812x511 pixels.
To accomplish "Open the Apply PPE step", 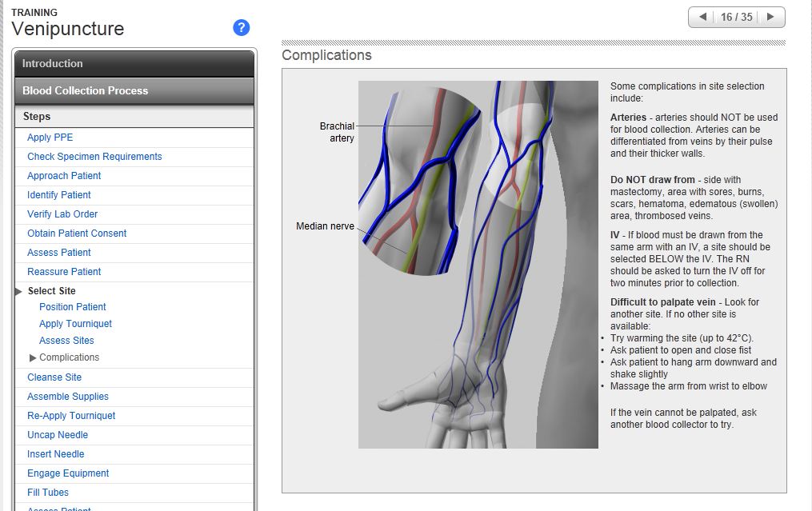I will pyautogui.click(x=50, y=138).
